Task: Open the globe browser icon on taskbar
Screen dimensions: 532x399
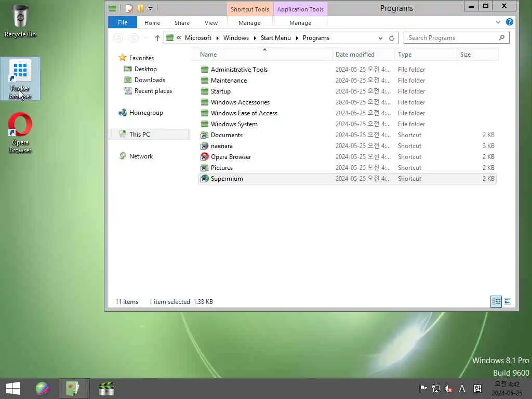Action: pyautogui.click(x=43, y=389)
